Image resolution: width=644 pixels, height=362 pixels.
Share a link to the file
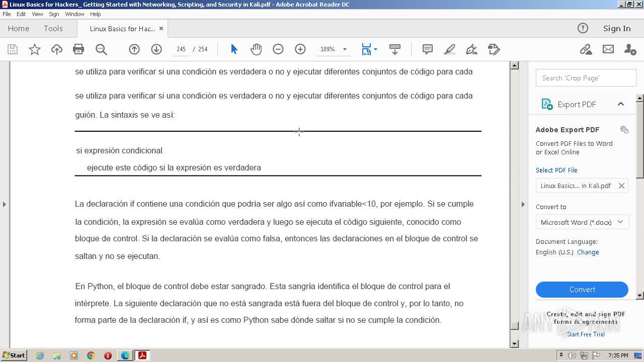click(x=586, y=49)
